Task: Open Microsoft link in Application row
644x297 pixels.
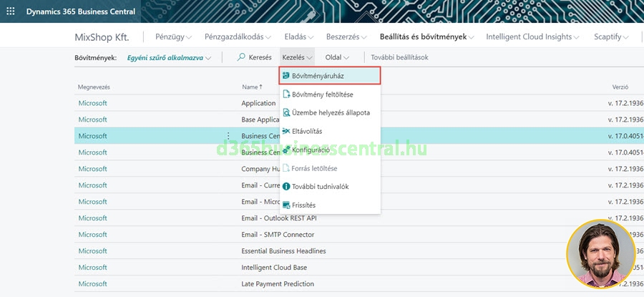Action: click(92, 103)
